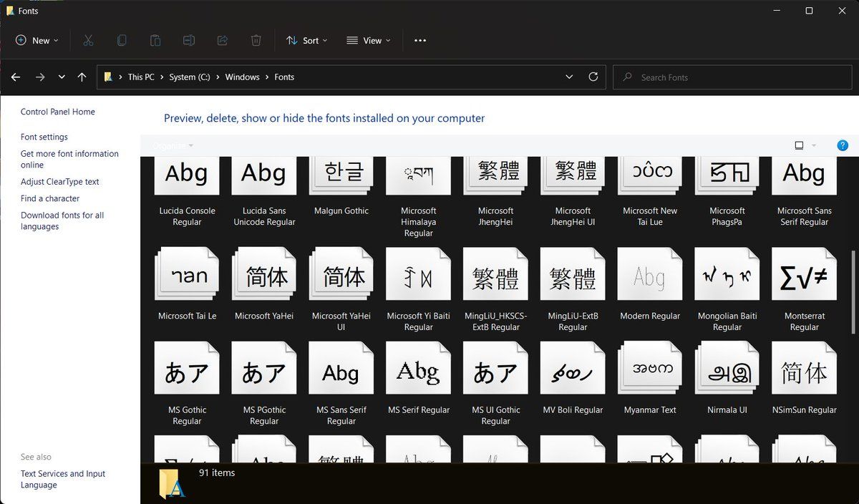Open the blue Help question mark
The width and height of the screenshot is (859, 504).
click(x=843, y=145)
